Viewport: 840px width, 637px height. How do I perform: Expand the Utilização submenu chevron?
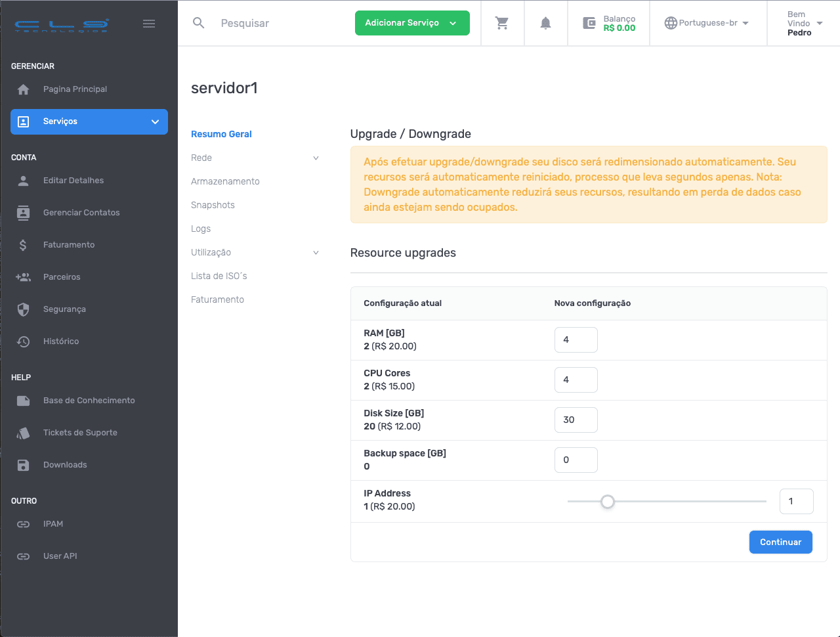tap(316, 253)
